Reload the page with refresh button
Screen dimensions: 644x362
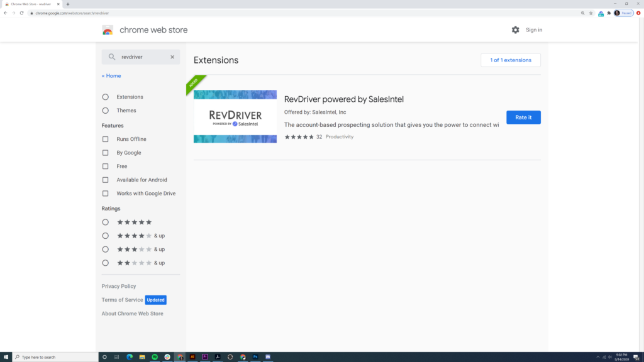(x=22, y=13)
